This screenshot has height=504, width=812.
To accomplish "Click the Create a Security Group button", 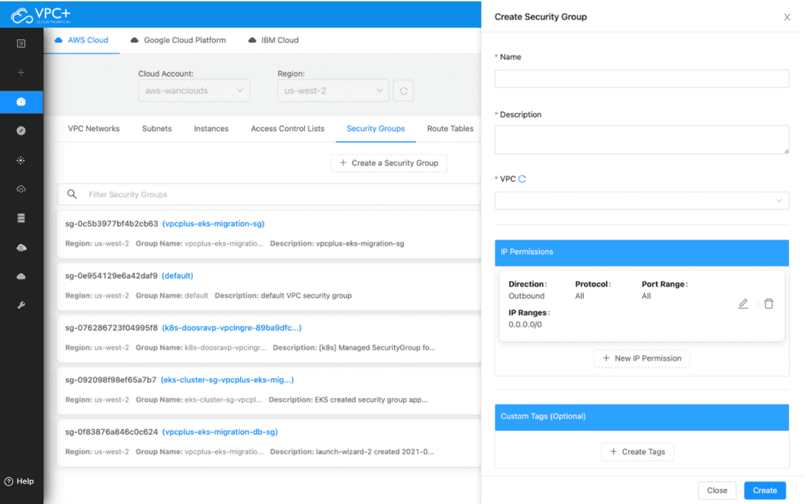I will pyautogui.click(x=389, y=163).
